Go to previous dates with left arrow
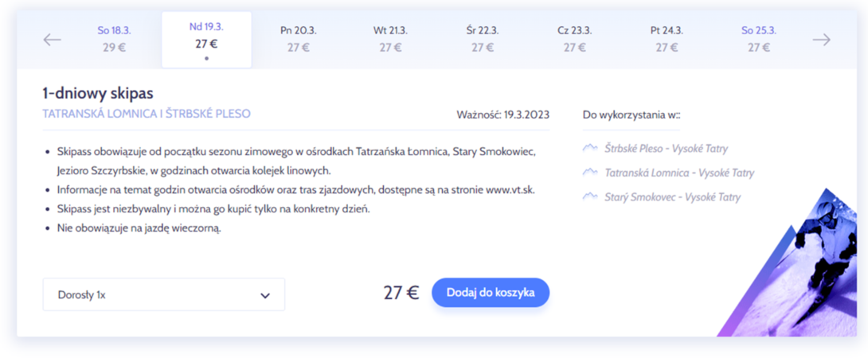This screenshot has width=868, height=358. pos(52,40)
